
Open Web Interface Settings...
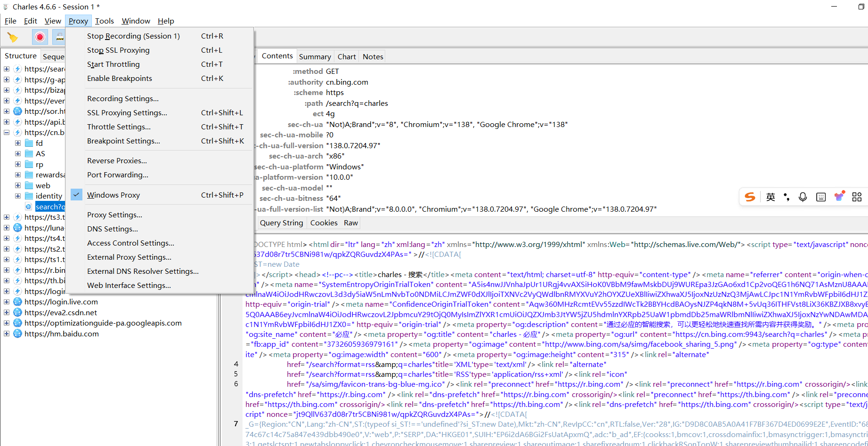coord(159,286)
